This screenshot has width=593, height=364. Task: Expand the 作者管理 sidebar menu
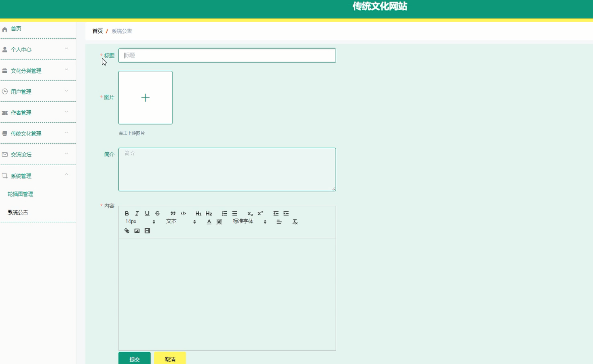(38, 113)
